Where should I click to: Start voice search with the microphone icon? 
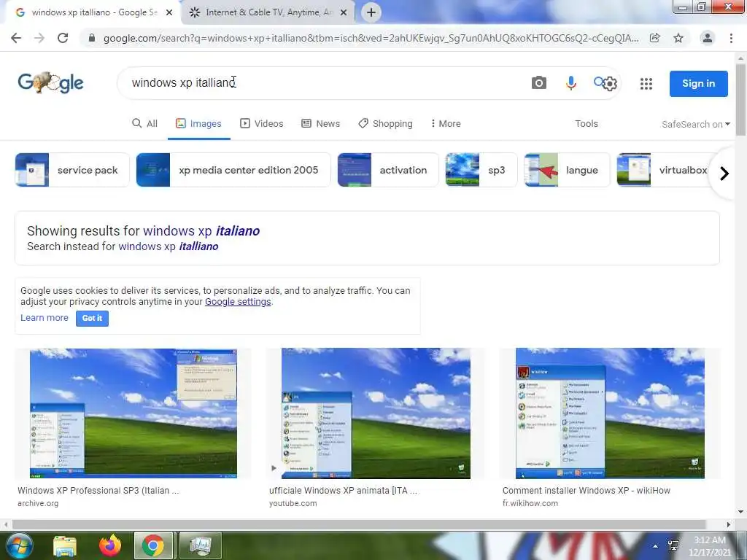(570, 83)
